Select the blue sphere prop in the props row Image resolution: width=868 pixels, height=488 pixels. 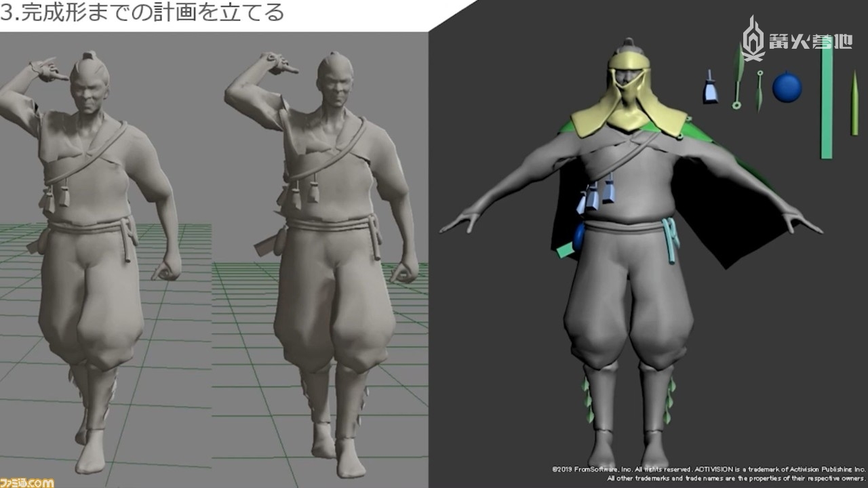pos(787,87)
